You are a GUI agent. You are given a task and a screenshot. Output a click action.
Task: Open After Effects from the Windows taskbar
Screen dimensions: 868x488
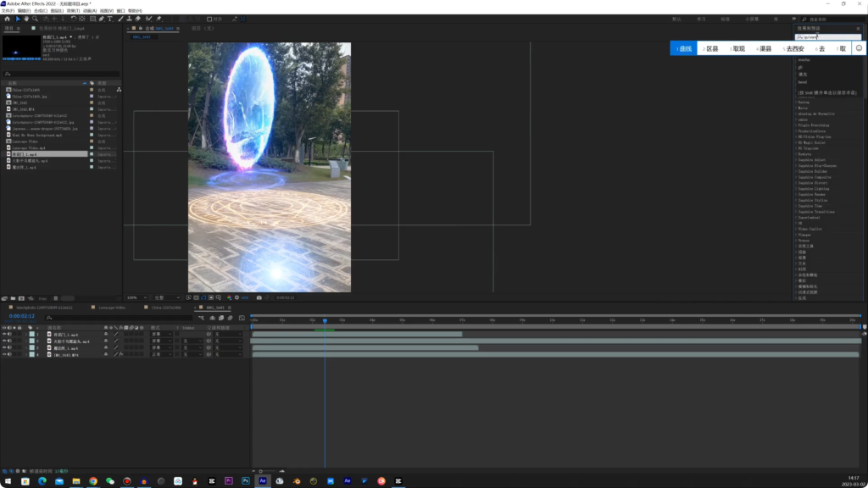click(263, 480)
